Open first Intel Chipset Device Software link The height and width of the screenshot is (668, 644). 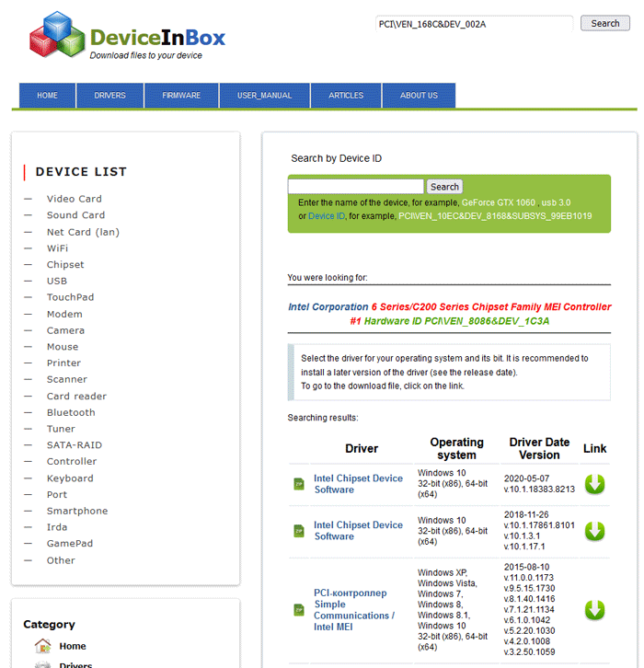pos(358,484)
